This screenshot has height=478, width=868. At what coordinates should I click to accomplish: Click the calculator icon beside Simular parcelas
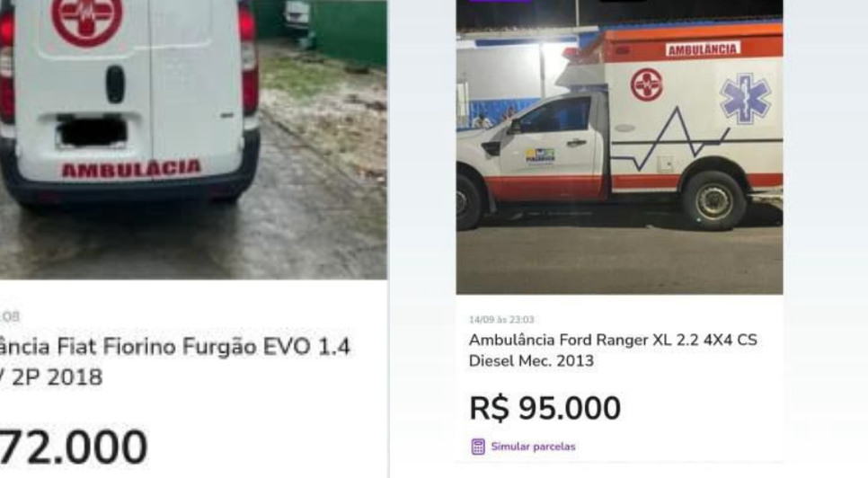478,447
